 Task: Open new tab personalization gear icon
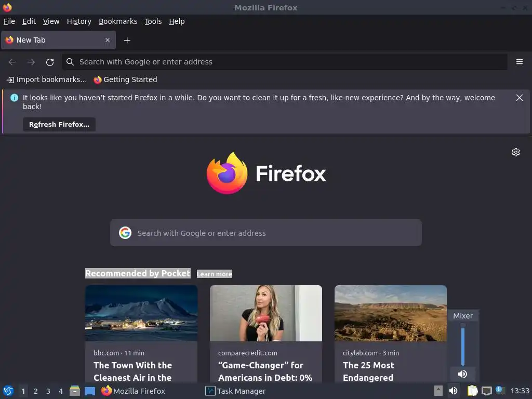(516, 152)
